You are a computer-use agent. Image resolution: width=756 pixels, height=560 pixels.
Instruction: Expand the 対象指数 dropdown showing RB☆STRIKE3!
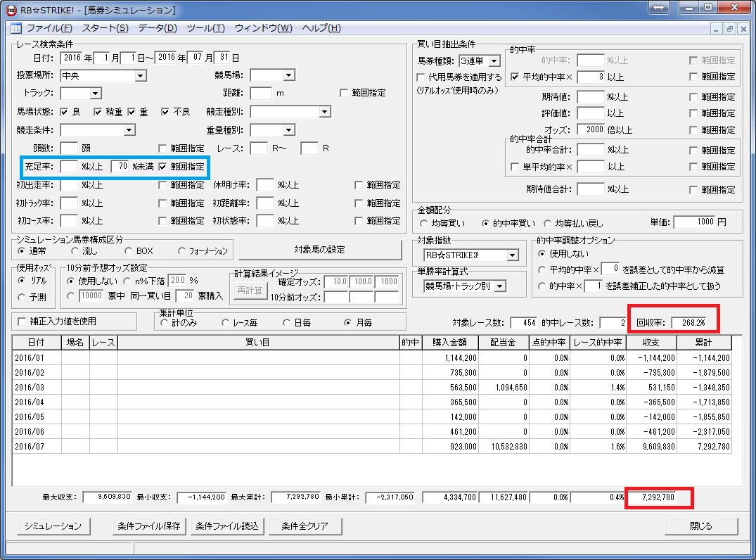pos(513,255)
